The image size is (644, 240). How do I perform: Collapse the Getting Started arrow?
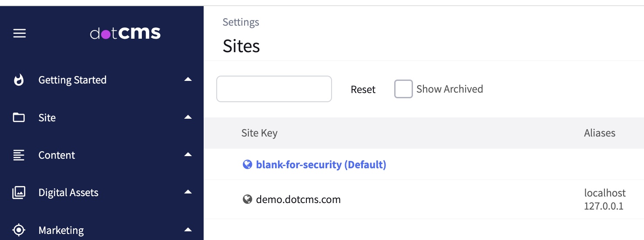coord(188,80)
